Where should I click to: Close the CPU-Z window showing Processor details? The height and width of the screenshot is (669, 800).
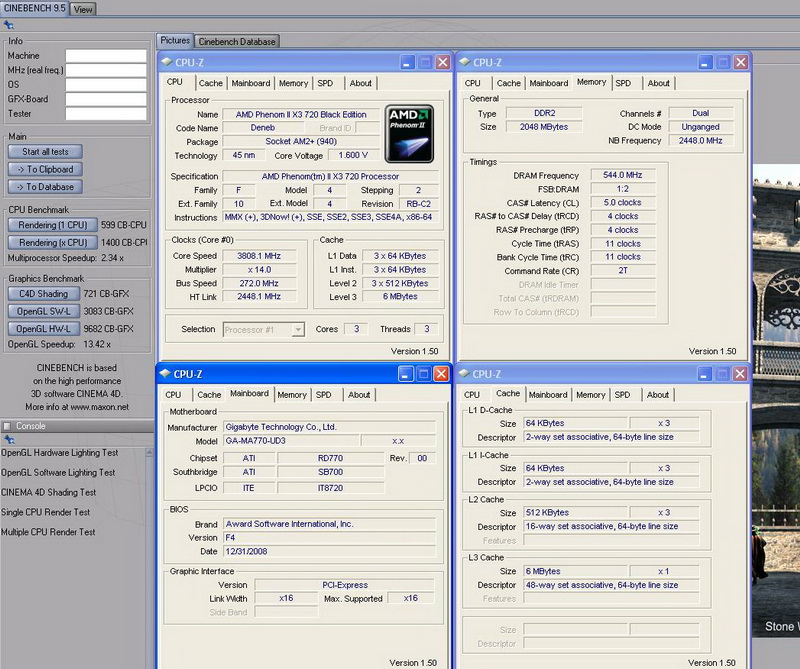pyautogui.click(x=442, y=62)
